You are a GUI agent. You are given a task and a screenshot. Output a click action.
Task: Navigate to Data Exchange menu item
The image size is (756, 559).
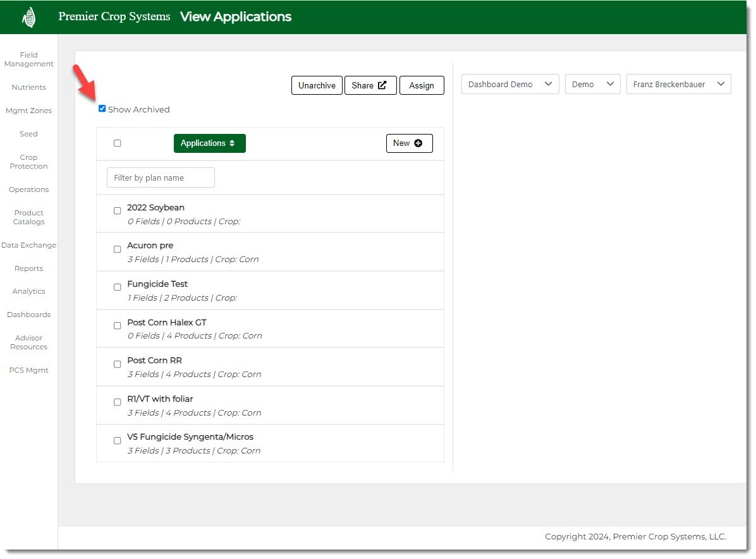coord(28,245)
